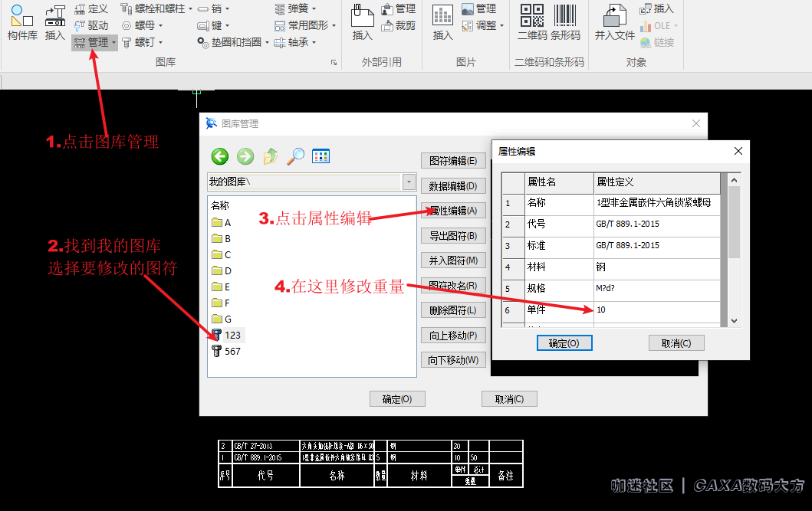Click the 条形码 barcode icon
The height and width of the screenshot is (511, 812).
point(565,22)
